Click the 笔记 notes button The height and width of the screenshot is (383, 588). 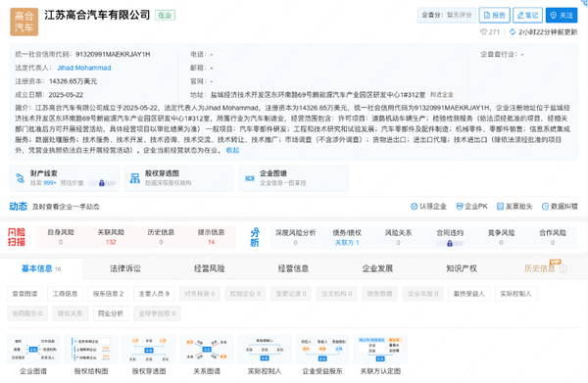pyautogui.click(x=527, y=15)
